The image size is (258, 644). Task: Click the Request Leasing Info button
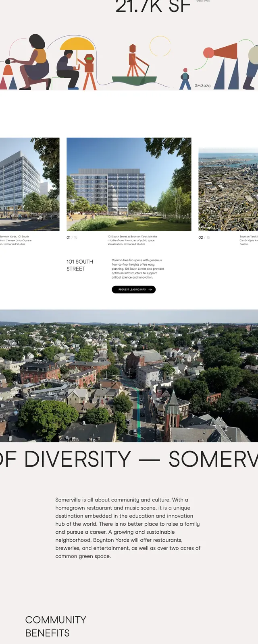tap(133, 289)
